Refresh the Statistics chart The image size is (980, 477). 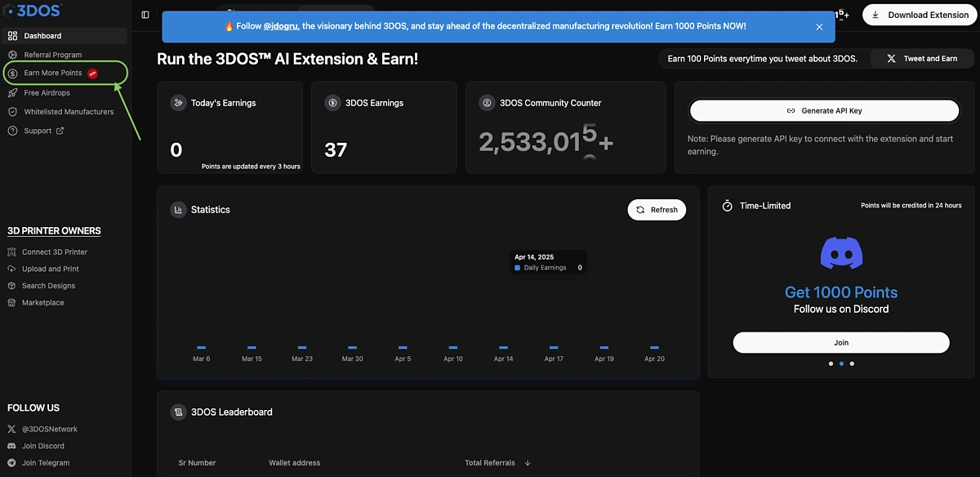(657, 210)
